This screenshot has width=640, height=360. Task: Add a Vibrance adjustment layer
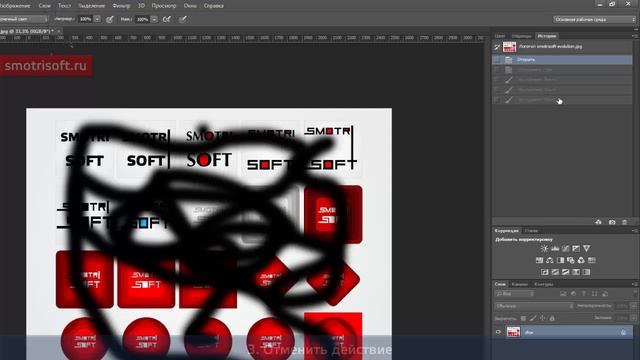click(x=587, y=248)
